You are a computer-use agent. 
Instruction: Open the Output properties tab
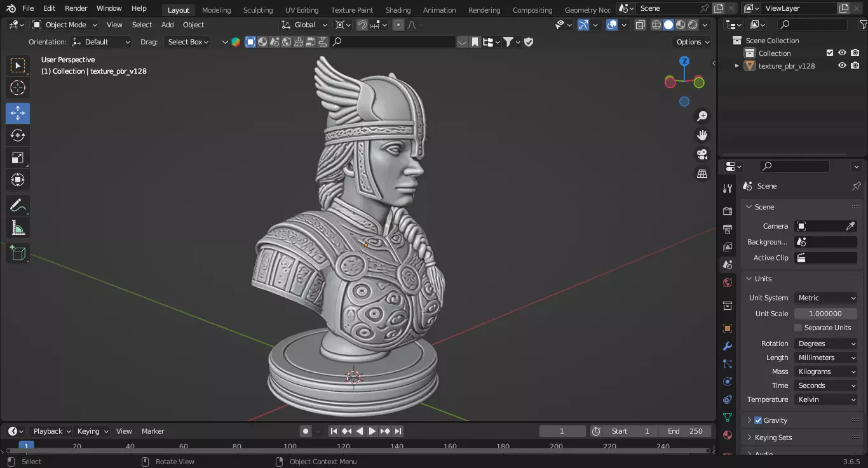(728, 229)
